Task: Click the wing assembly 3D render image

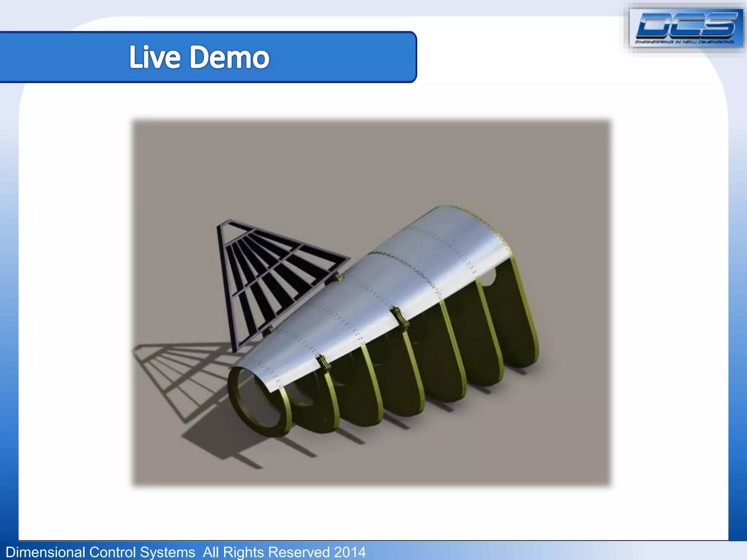Action: pyautogui.click(x=371, y=303)
